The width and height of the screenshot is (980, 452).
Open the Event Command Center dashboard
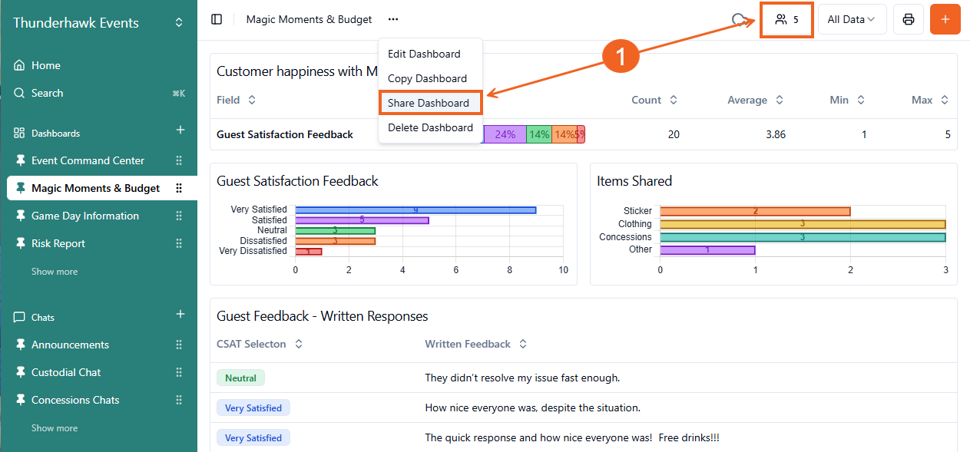pyautogui.click(x=88, y=160)
